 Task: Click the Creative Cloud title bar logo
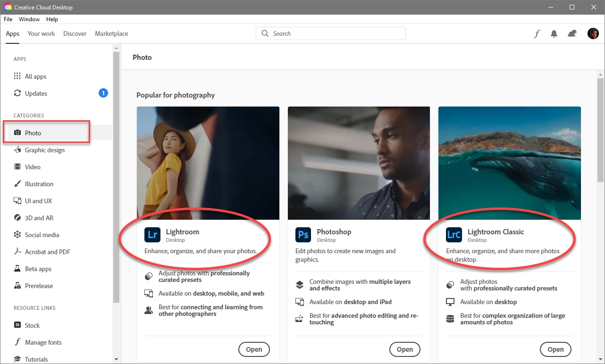coord(8,7)
